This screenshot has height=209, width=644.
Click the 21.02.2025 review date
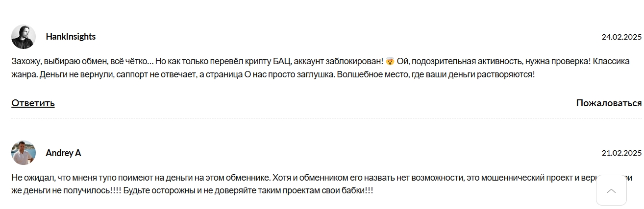click(x=621, y=153)
